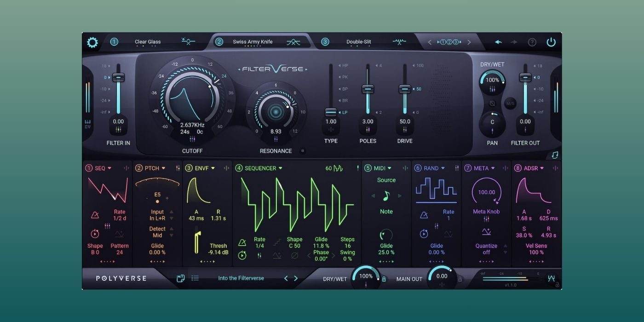This screenshot has height=322, width=644.
Task: Click the staircase step icon in SEQUENCER
Action: tap(277, 242)
